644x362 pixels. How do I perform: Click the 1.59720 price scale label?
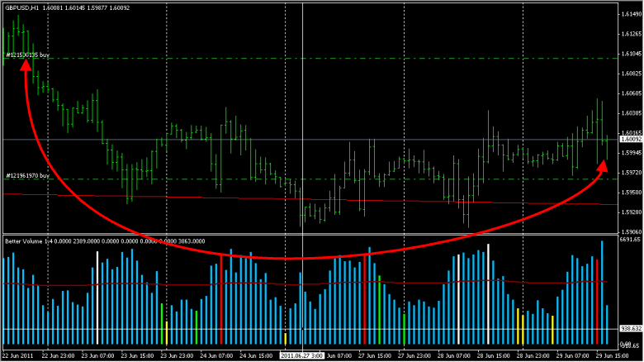631,173
